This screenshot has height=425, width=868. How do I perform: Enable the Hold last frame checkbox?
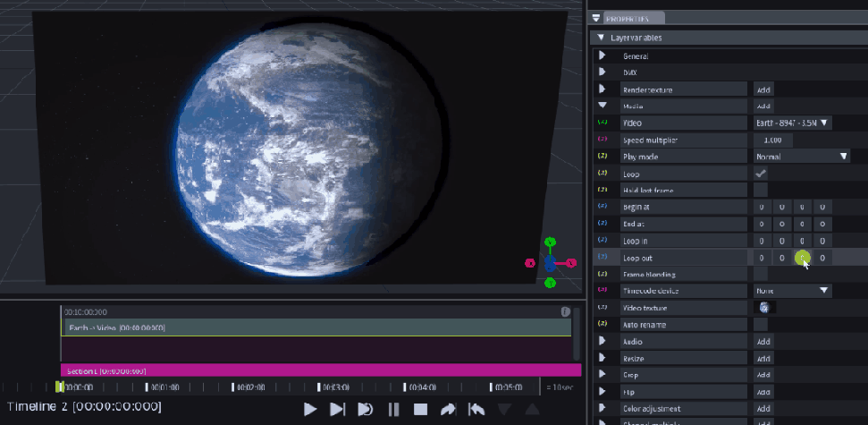pos(761,190)
